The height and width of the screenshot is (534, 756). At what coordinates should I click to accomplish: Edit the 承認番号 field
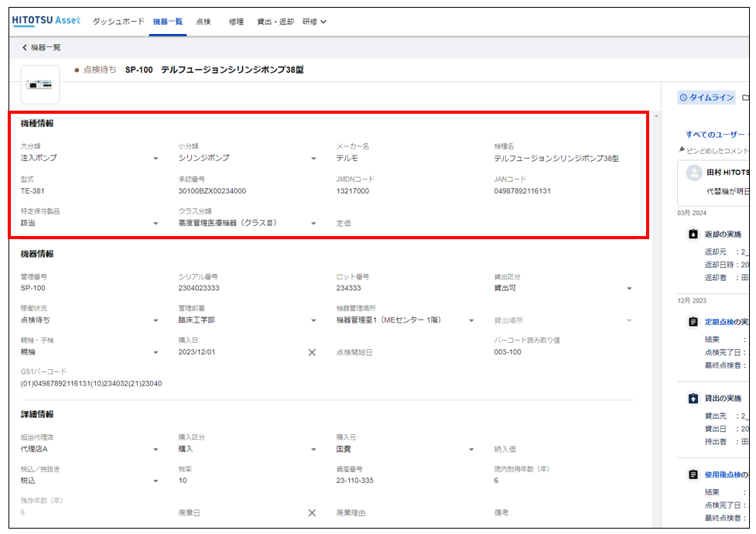coord(248,191)
